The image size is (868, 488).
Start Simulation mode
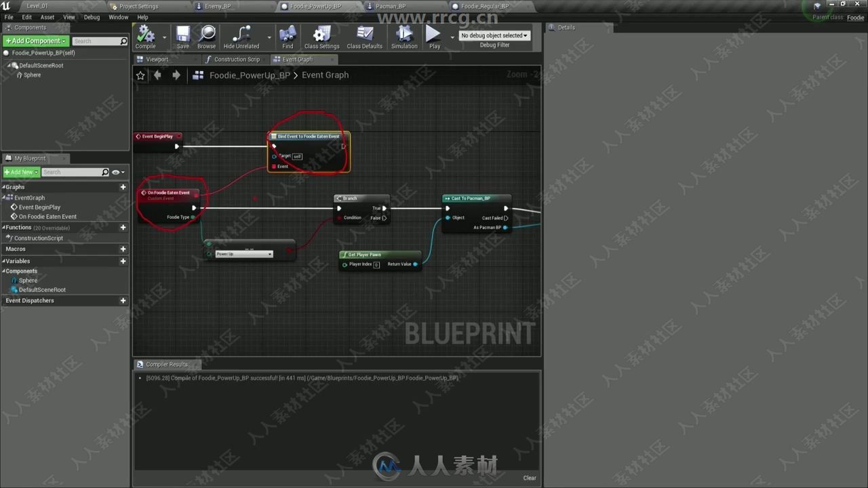(x=404, y=37)
